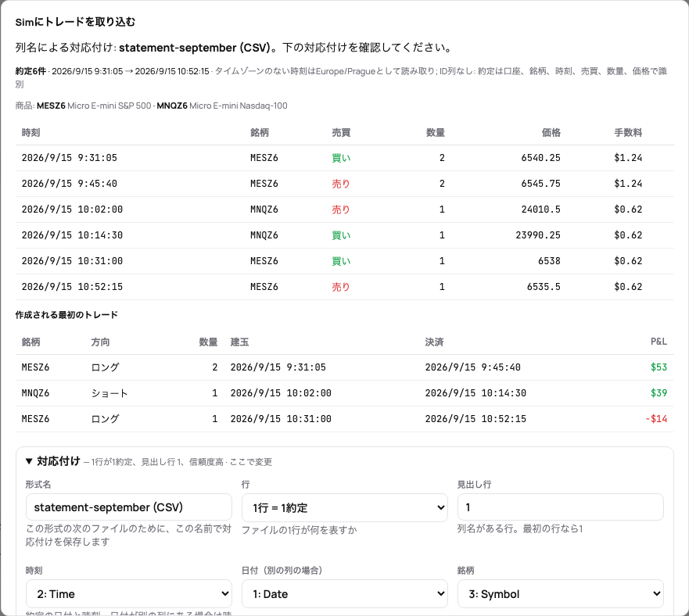The width and height of the screenshot is (689, 616).
Task: Click 売り in the 10:52:15 row
Action: [x=341, y=286]
